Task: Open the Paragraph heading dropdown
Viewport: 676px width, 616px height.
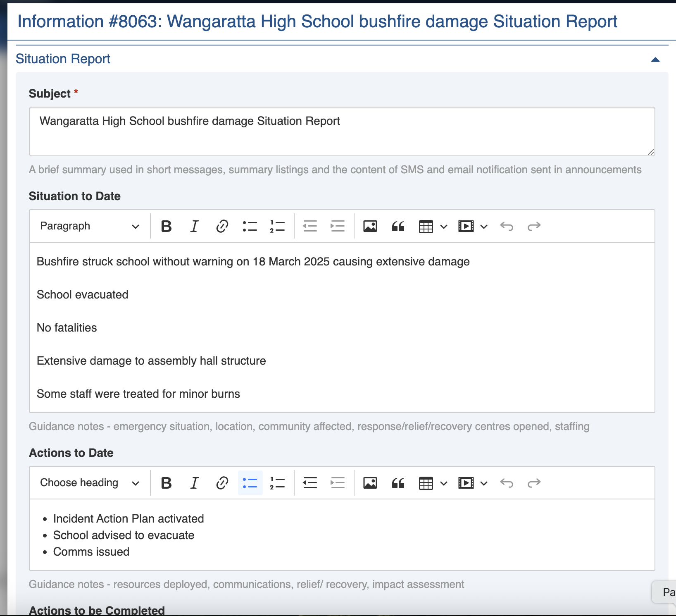Action: point(89,226)
